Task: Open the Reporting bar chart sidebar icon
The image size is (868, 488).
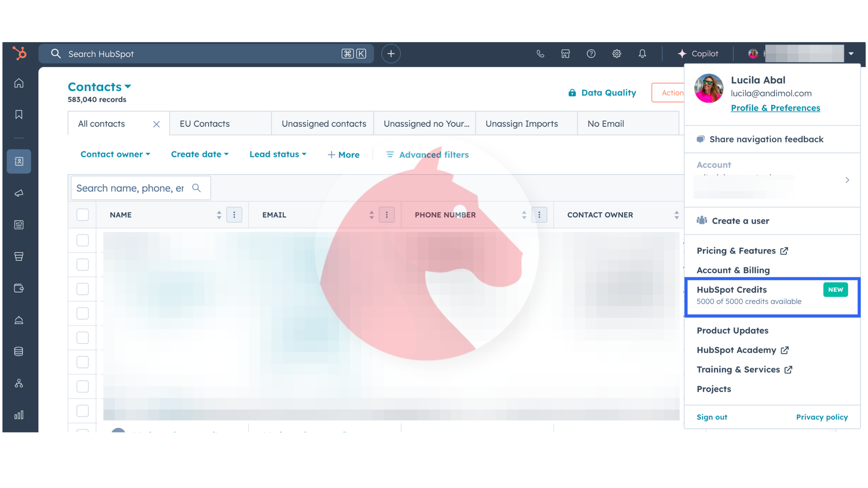Action: pos(19,415)
